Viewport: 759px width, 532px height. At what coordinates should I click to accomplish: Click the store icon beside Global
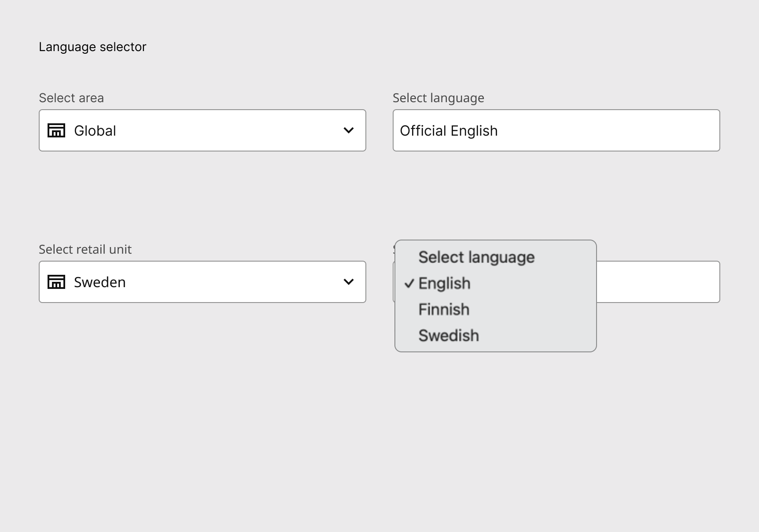[x=56, y=130]
